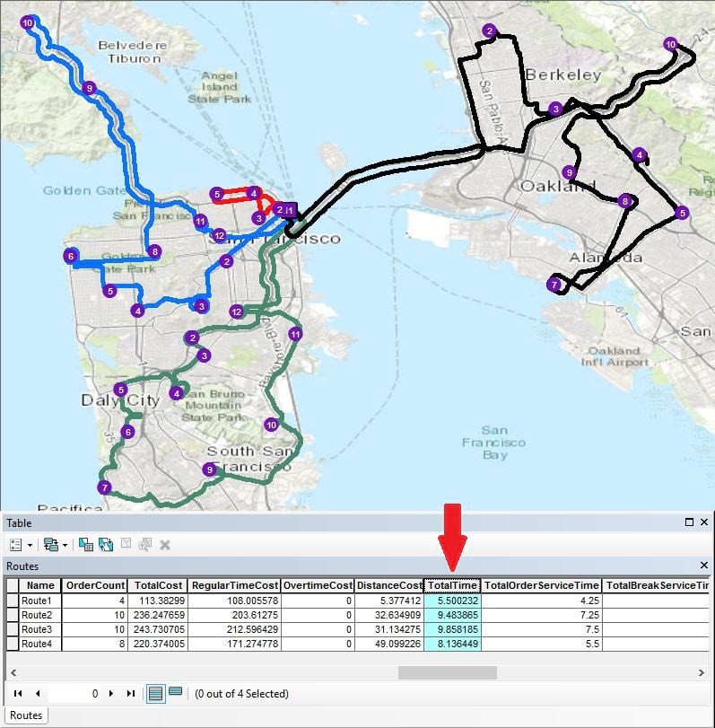This screenshot has height=728, width=715.
Task: Click the table's scroll right arrow
Action: [x=701, y=672]
